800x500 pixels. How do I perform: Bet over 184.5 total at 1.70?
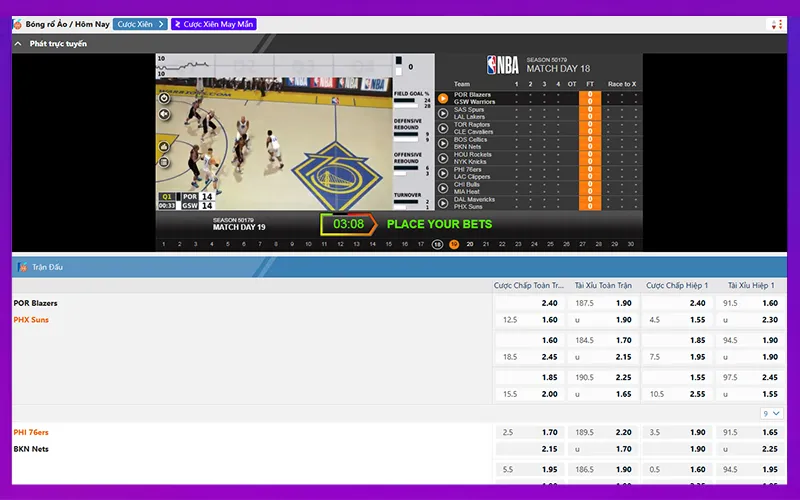tap(604, 340)
